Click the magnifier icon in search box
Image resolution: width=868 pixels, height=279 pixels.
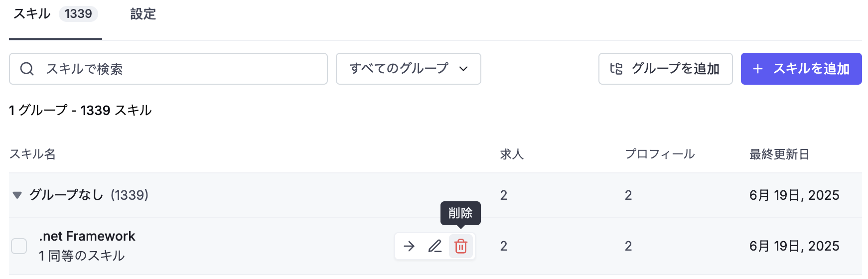click(27, 69)
